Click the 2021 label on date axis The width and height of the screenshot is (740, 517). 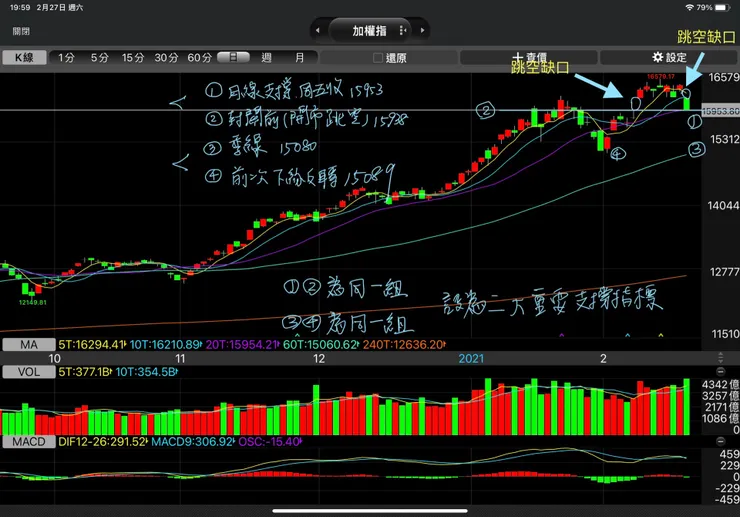(471, 359)
